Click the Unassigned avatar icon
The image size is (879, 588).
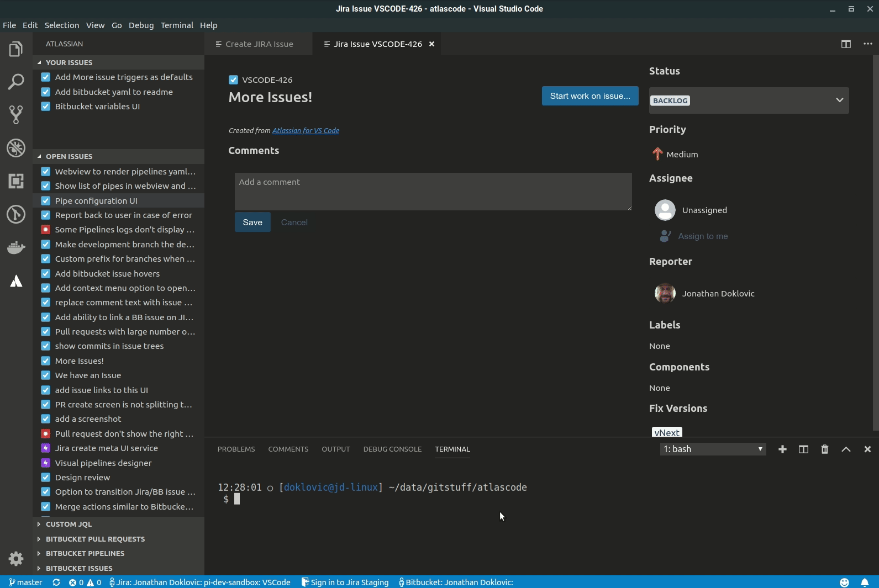pos(665,210)
